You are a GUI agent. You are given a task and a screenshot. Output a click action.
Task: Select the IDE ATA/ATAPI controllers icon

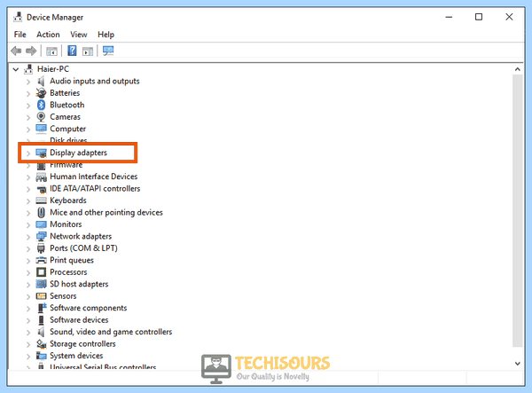coord(41,189)
